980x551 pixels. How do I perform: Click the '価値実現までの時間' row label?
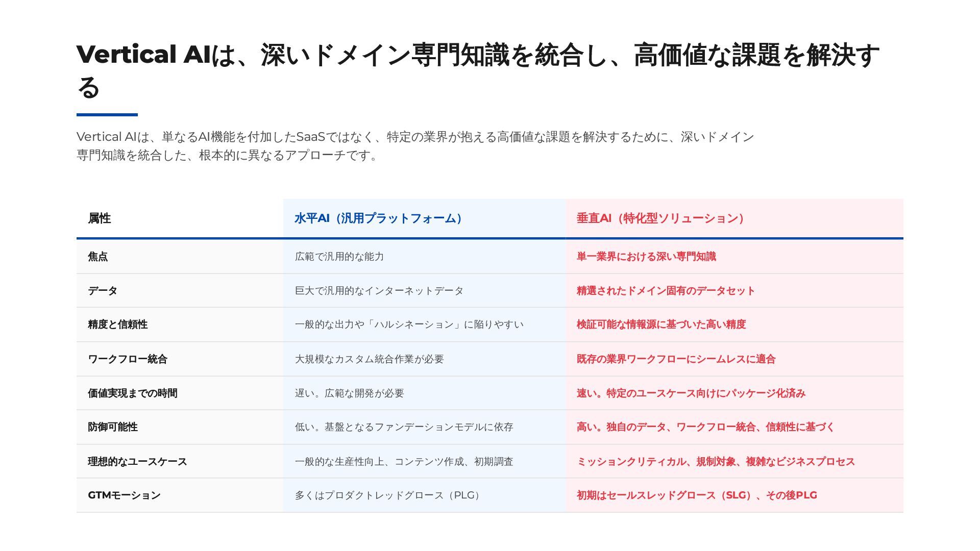(133, 393)
